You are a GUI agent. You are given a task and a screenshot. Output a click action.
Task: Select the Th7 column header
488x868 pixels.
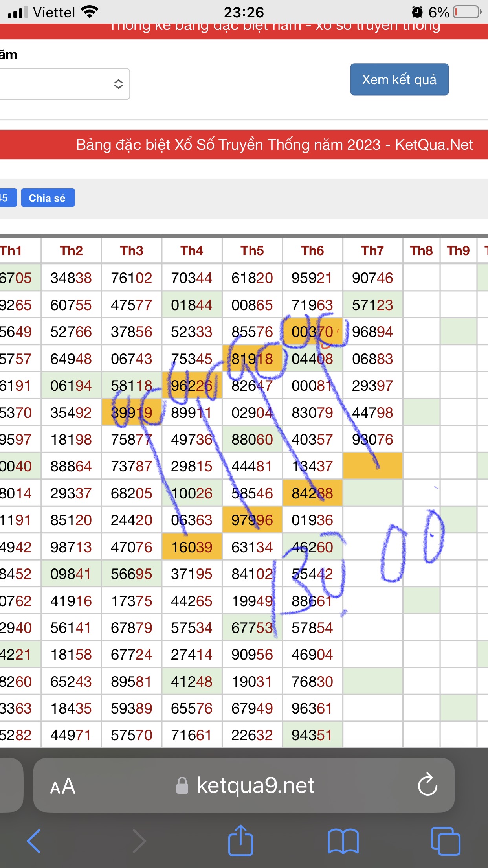372,250
